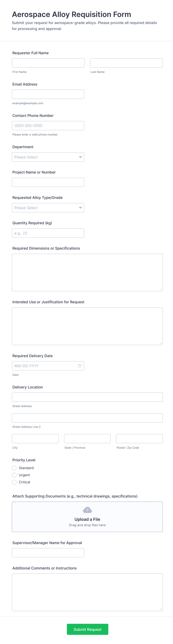173x644 pixels.
Task: Expand the Requested Alloy Type/Grade dropdown
Action: pyautogui.click(x=48, y=208)
